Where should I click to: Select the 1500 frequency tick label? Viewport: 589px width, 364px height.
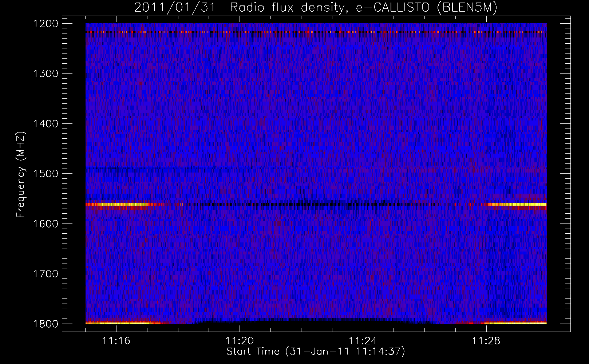[x=46, y=174]
